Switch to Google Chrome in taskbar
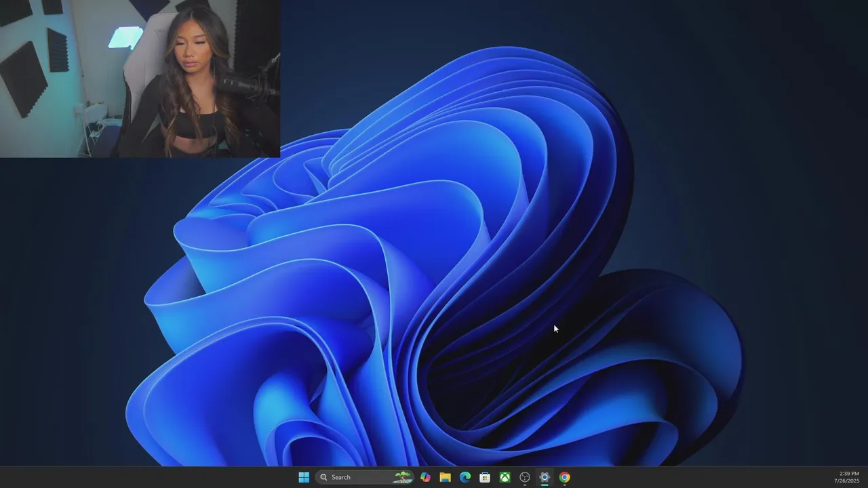 564,477
